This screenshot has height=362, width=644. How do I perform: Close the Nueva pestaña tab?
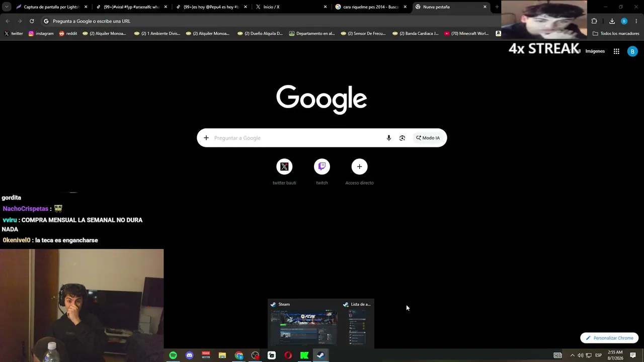(485, 7)
